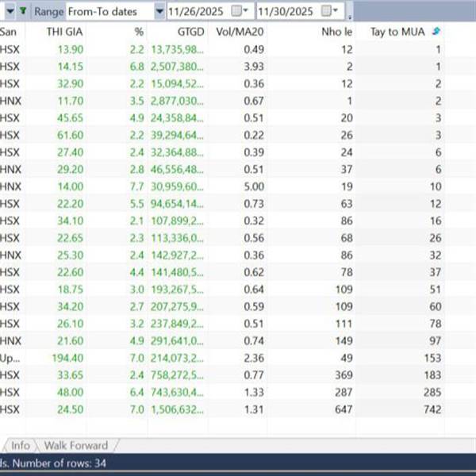Click the green filter funnel icon

point(22,12)
